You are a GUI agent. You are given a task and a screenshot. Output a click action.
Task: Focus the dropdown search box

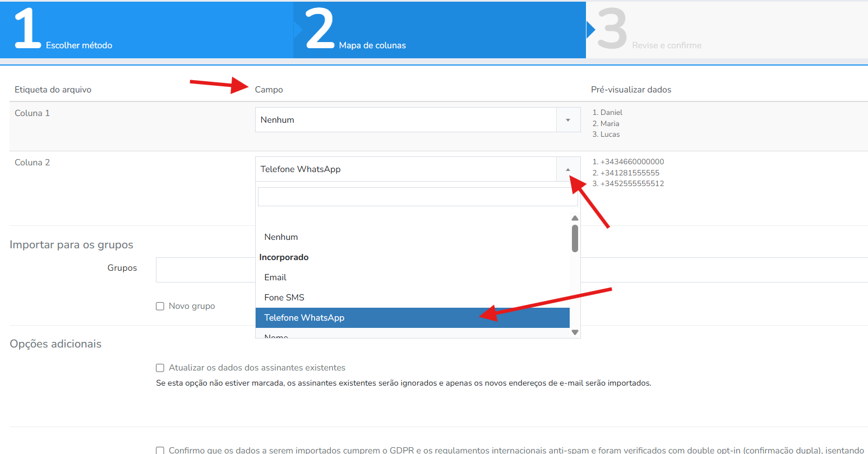(x=418, y=197)
